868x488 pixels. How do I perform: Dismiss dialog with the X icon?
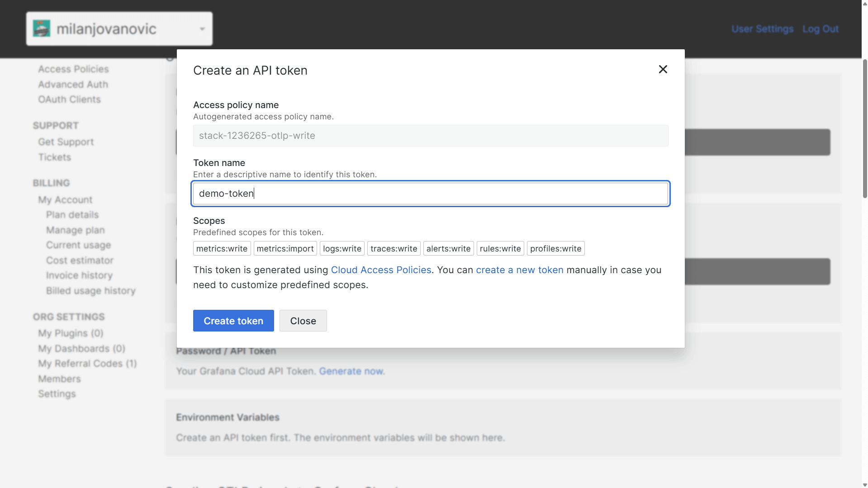pyautogui.click(x=662, y=69)
